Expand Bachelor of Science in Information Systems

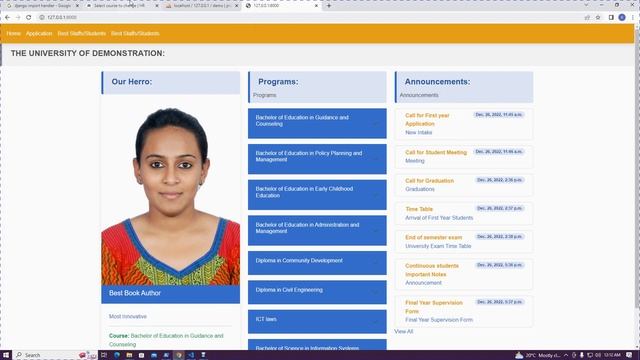point(317,345)
